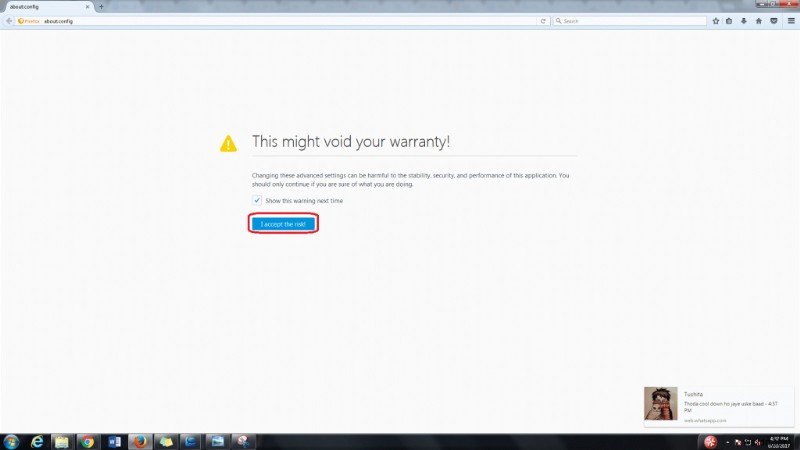The height and width of the screenshot is (450, 800).
Task: Close the about:config tab
Action: (x=87, y=7)
